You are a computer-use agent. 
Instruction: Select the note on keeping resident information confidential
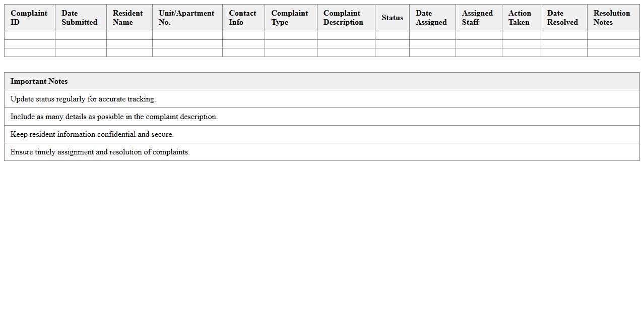coord(92,134)
